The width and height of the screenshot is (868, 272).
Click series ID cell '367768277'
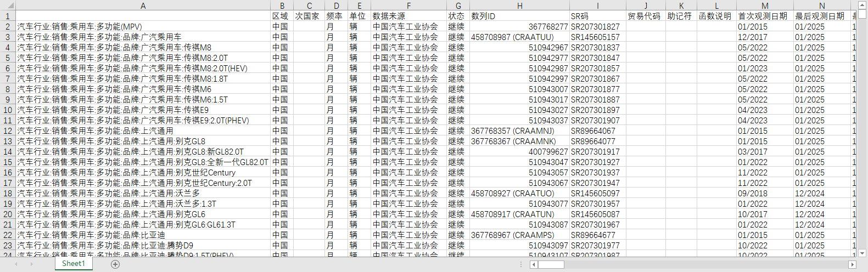click(x=519, y=26)
